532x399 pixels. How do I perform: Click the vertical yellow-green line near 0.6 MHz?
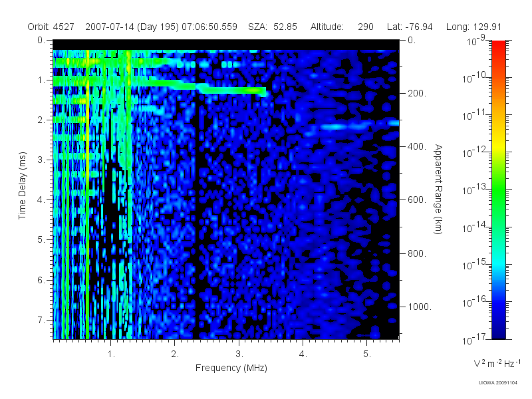tap(88, 194)
